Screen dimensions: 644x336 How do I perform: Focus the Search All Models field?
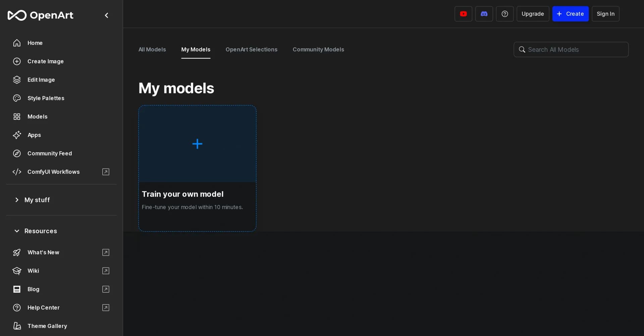tap(571, 50)
